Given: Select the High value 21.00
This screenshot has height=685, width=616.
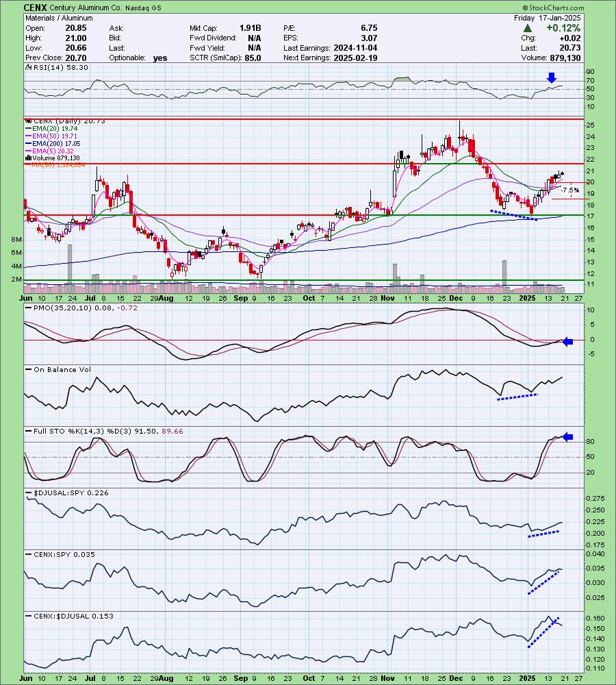Looking at the screenshot, I should [x=76, y=38].
